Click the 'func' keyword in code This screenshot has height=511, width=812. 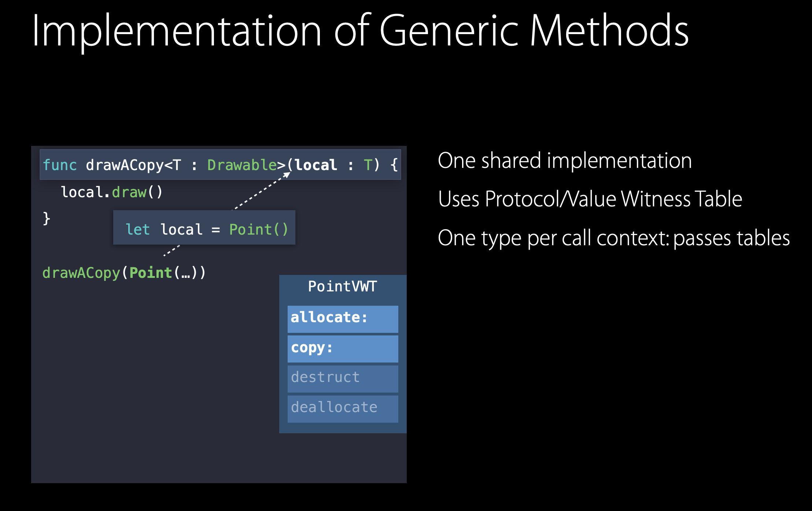tap(60, 165)
